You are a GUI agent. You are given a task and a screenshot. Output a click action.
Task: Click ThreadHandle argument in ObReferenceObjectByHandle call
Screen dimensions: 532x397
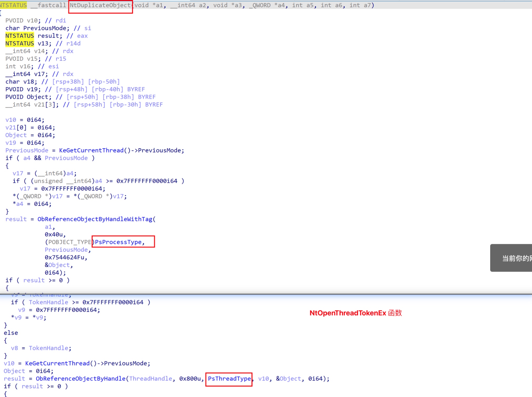point(151,379)
